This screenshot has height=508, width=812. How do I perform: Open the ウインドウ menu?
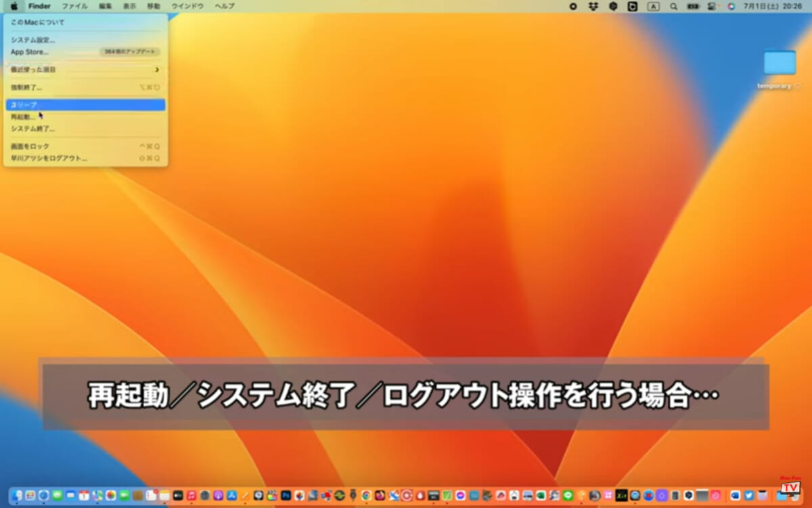(187, 6)
